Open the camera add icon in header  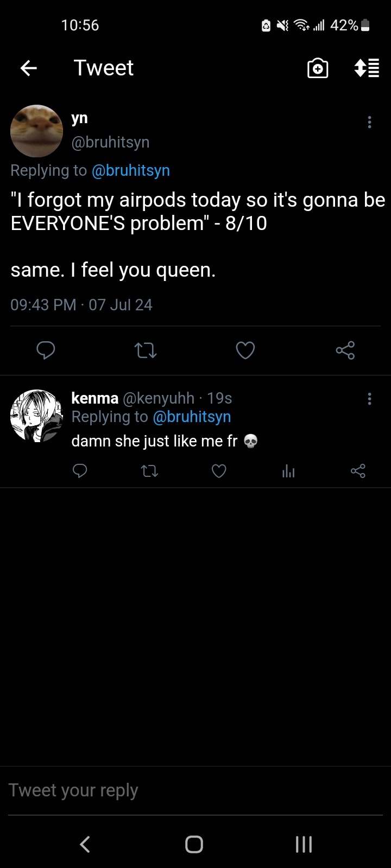[318, 68]
